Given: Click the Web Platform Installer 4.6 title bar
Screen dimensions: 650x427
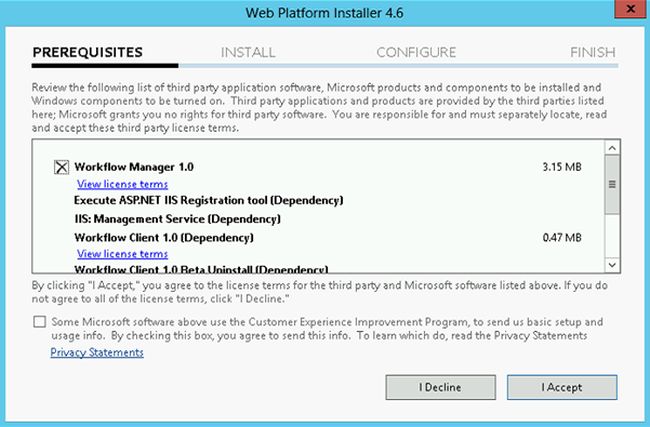Looking at the screenshot, I should (324, 14).
